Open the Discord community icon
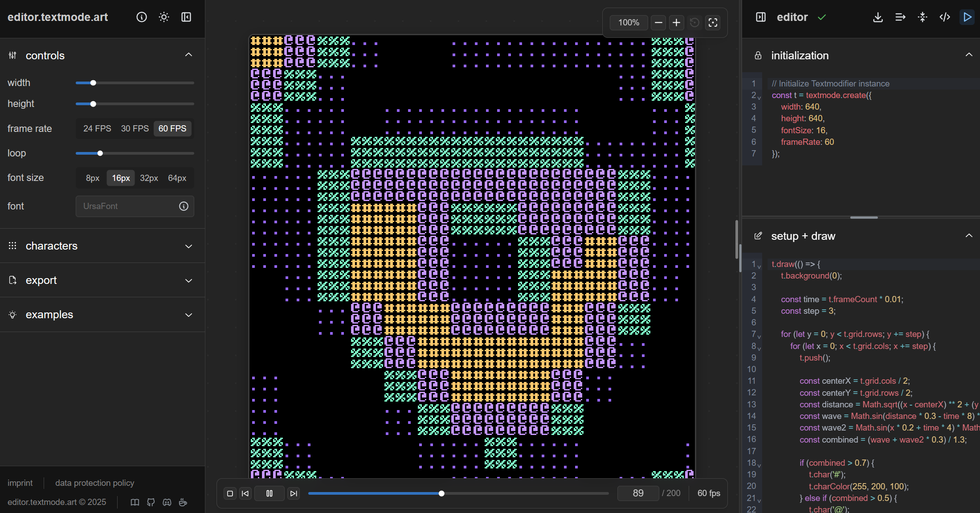This screenshot has height=513, width=980. click(x=167, y=502)
